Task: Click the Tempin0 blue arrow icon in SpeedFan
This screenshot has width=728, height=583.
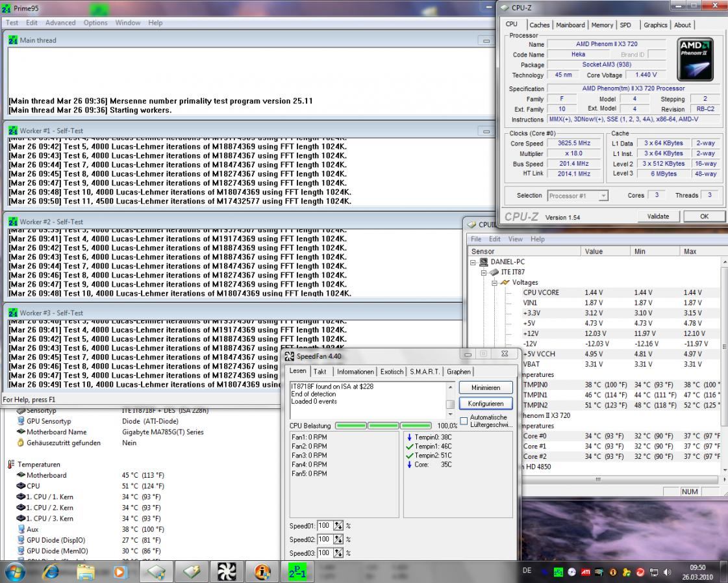Action: [410, 437]
